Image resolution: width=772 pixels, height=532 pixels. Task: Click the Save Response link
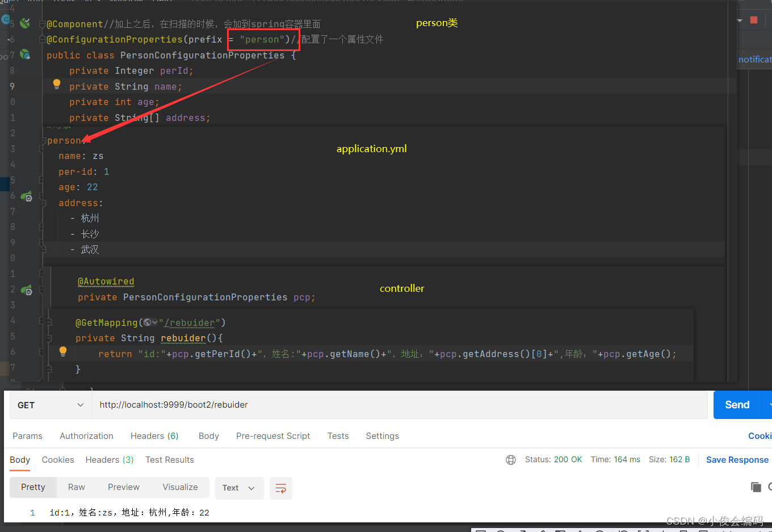[x=737, y=460]
